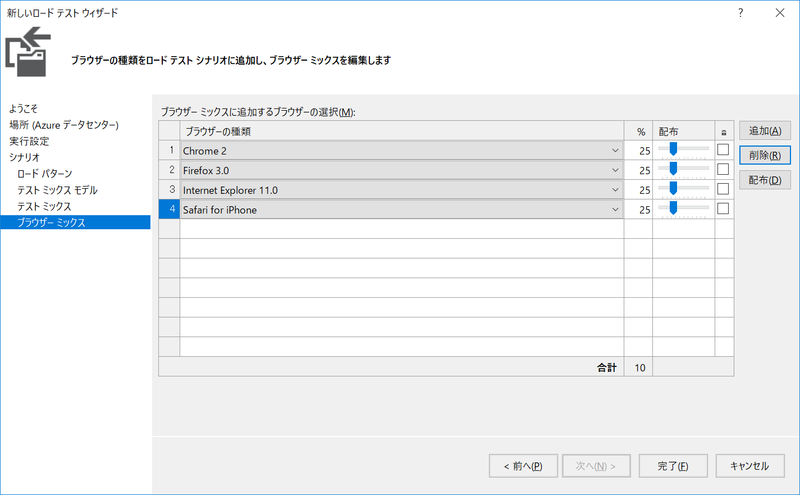Click the ブラウザーの種類 column header

(402, 131)
